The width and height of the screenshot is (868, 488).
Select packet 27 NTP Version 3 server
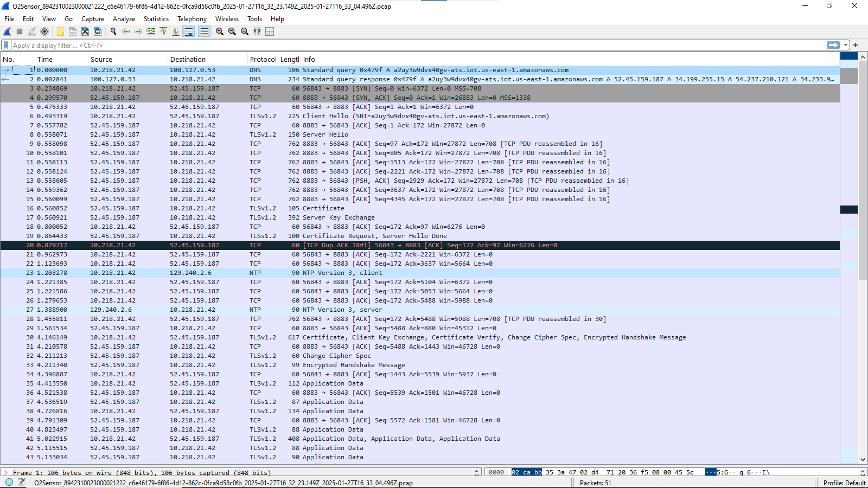(420, 310)
